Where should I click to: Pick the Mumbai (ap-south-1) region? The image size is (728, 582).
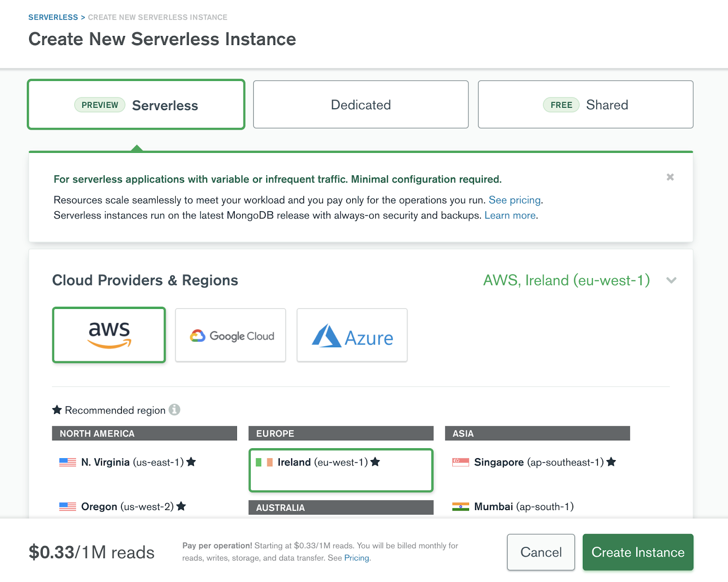523,506
